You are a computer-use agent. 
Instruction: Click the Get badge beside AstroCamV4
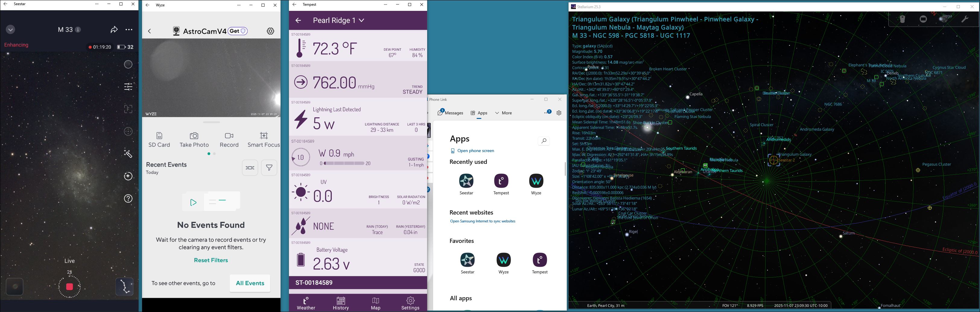[238, 31]
